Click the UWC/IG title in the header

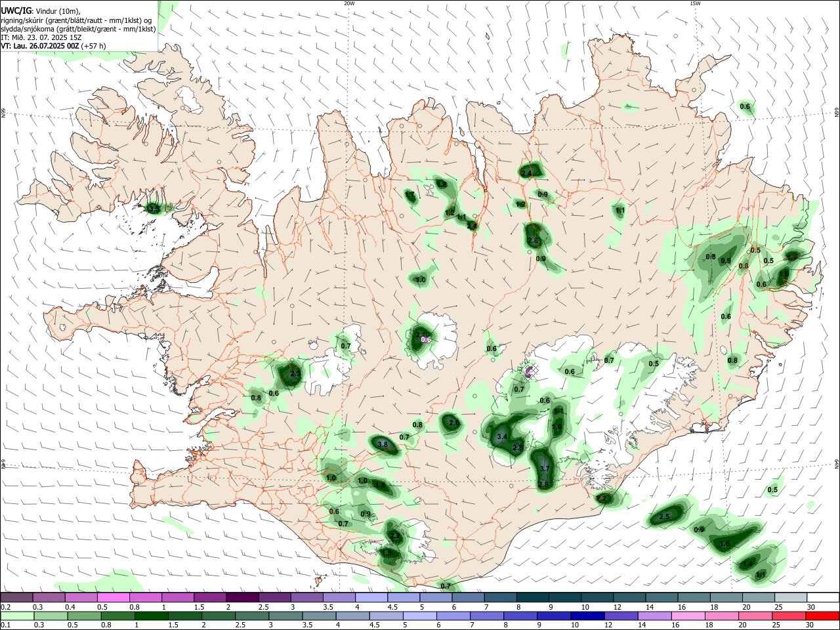coord(16,10)
